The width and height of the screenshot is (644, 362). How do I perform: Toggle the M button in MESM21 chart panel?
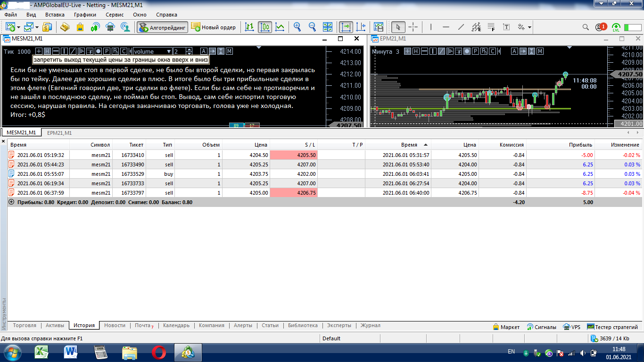click(x=229, y=51)
